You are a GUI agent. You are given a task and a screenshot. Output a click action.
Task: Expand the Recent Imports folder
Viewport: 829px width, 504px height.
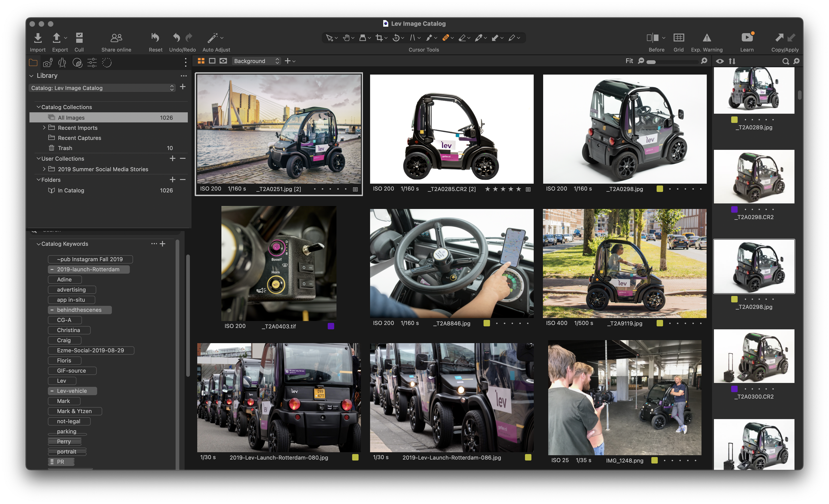44,128
